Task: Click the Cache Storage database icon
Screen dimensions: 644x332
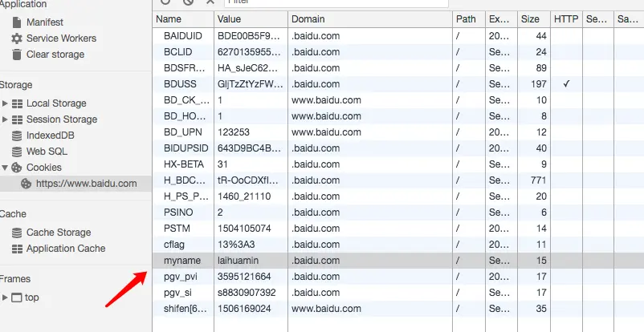Action: [17, 233]
